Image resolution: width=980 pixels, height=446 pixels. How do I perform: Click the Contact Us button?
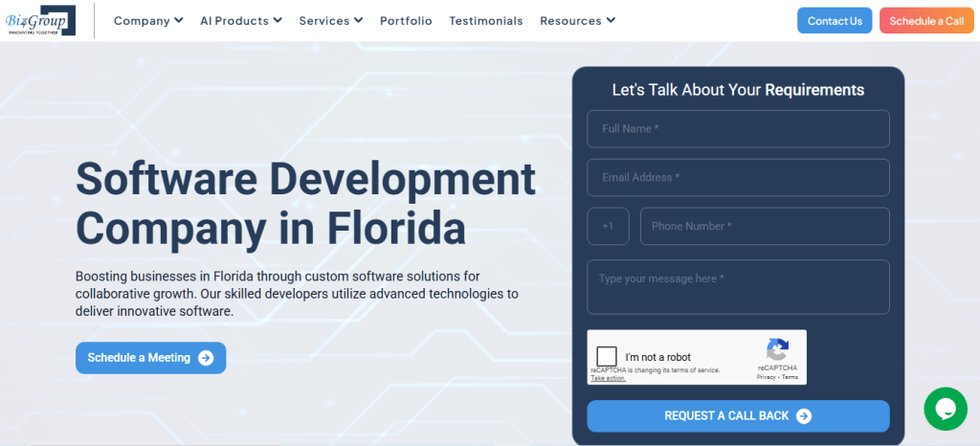click(835, 20)
